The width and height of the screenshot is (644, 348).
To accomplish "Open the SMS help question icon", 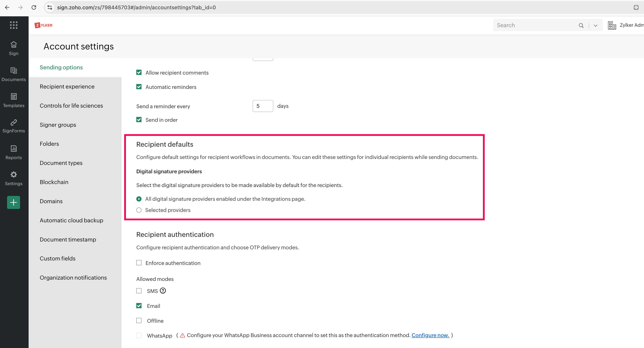I will [x=163, y=291].
